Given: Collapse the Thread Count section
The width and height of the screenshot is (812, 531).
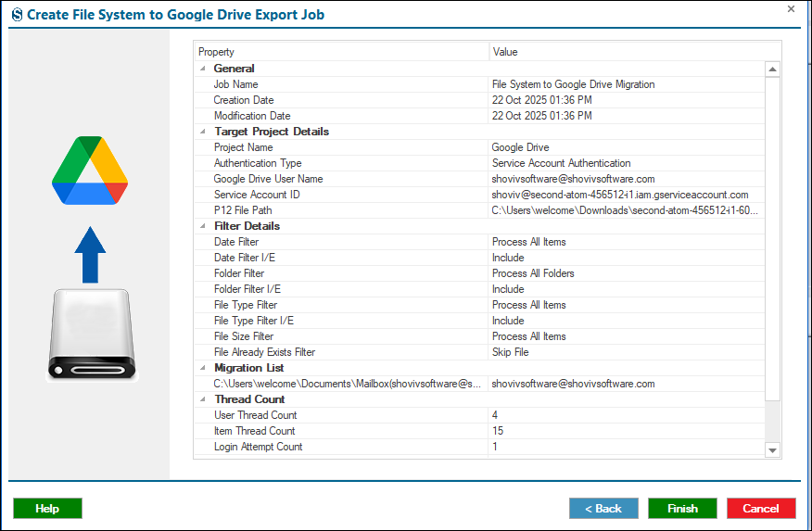Looking at the screenshot, I should [x=202, y=399].
